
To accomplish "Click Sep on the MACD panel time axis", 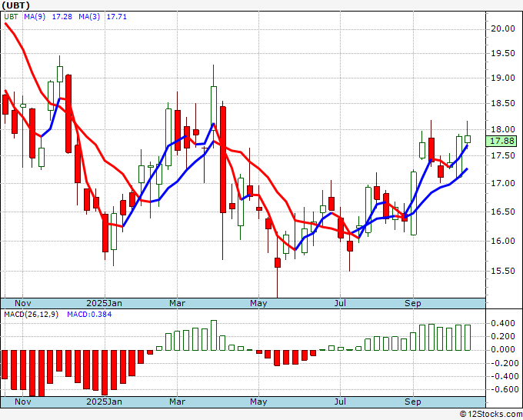I will pos(412,402).
